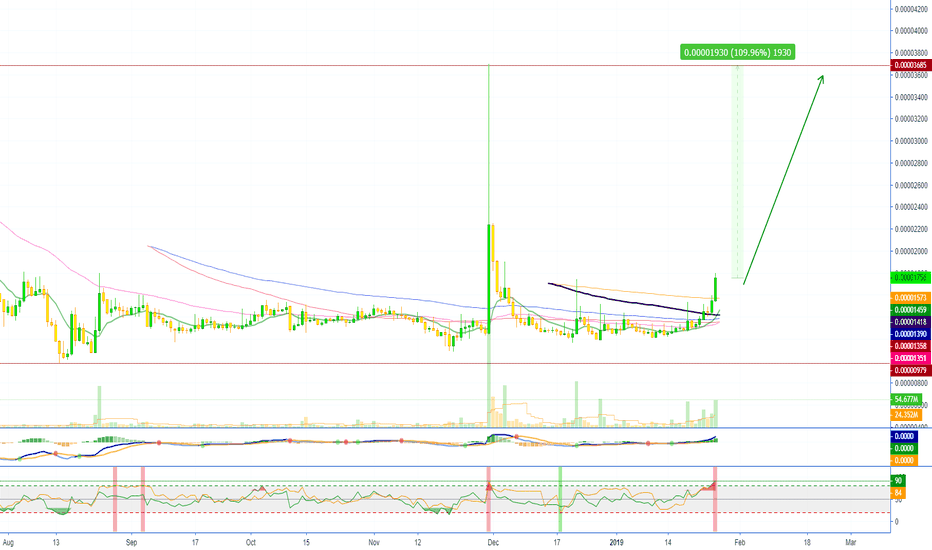The image size is (932, 550).
Task: Click the blue 0.00001390 price label
Action: point(910,334)
